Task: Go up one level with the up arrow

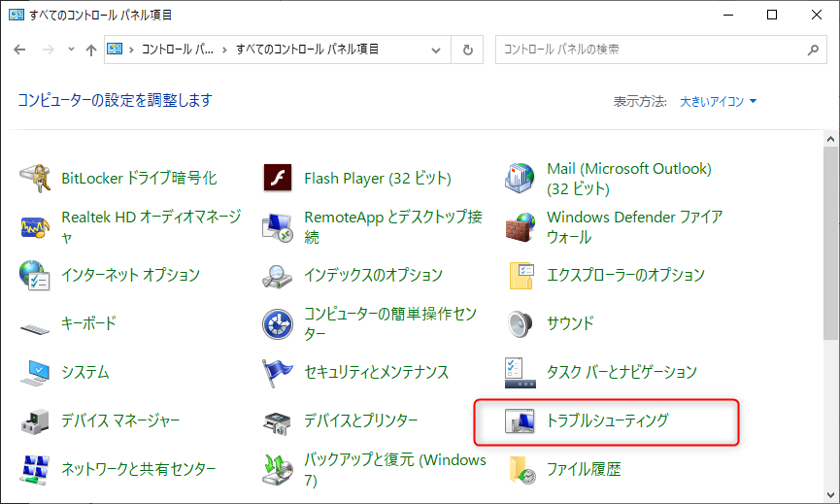Action: (90, 50)
